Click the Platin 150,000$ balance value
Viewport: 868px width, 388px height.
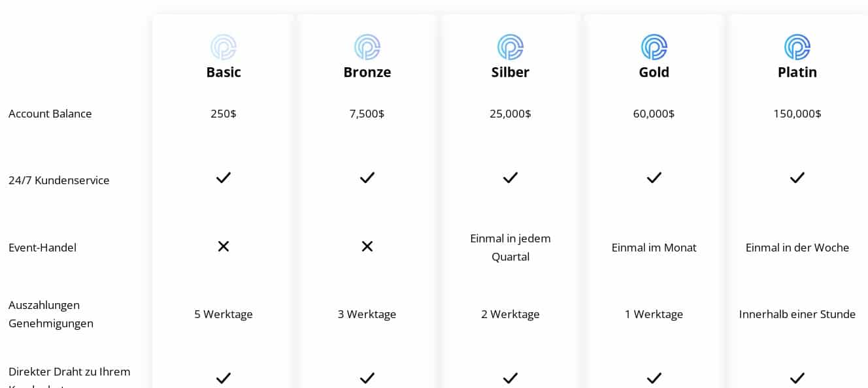[x=797, y=114]
